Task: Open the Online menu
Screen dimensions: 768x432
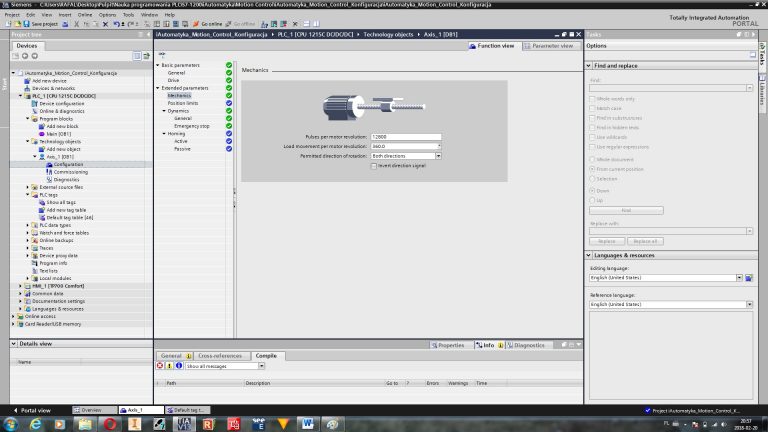Action: [86, 15]
